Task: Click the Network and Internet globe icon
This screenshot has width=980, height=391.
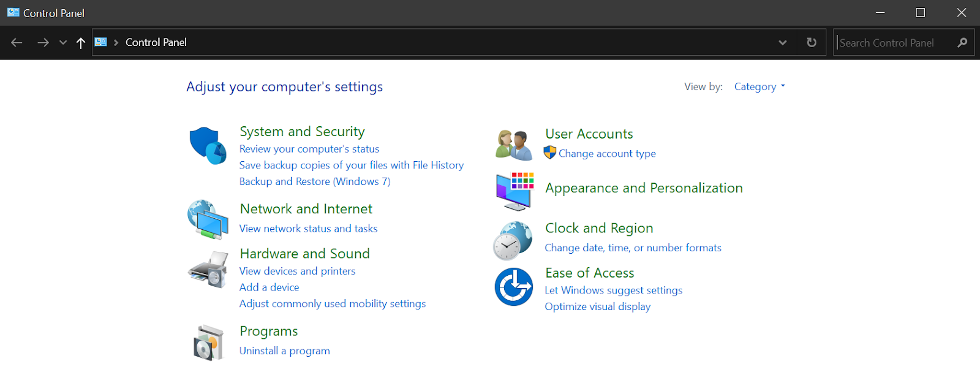Action: pos(208,219)
